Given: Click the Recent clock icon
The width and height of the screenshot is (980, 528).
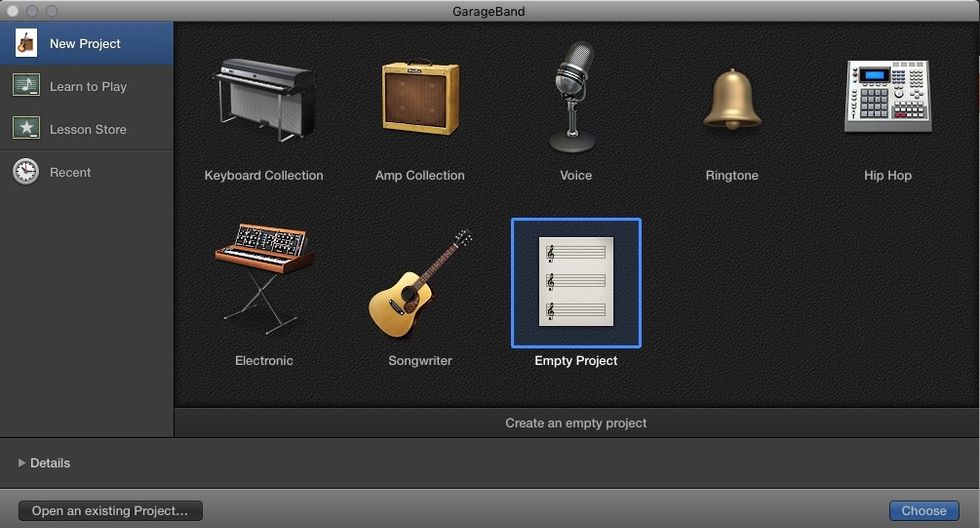Looking at the screenshot, I should click(26, 172).
